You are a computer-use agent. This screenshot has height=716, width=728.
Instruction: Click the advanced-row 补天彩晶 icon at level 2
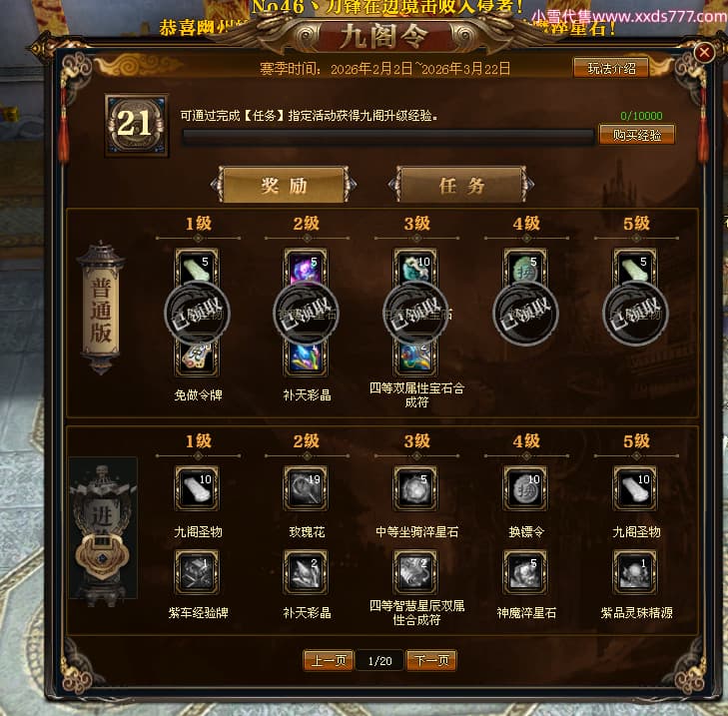pos(306,572)
